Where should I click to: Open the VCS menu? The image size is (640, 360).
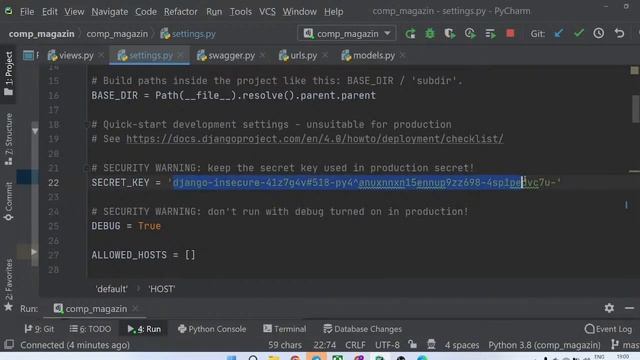[x=267, y=11]
